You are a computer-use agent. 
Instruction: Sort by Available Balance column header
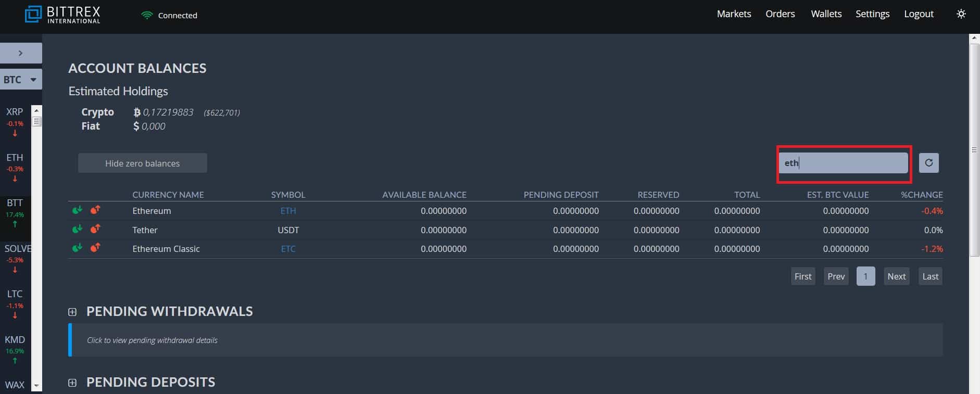coord(424,195)
